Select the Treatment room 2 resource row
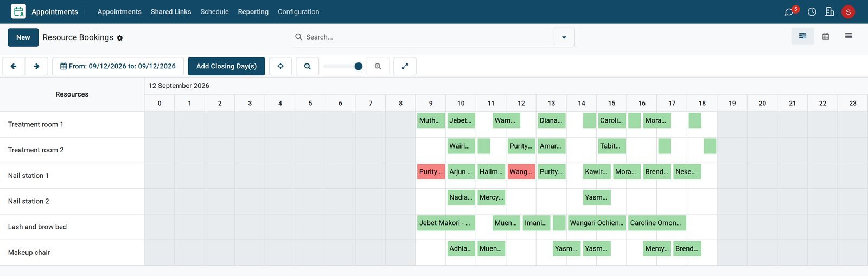 pos(72,150)
